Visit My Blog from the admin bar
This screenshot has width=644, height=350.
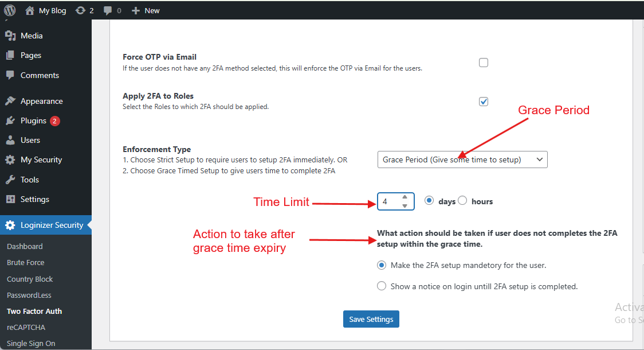click(x=46, y=10)
